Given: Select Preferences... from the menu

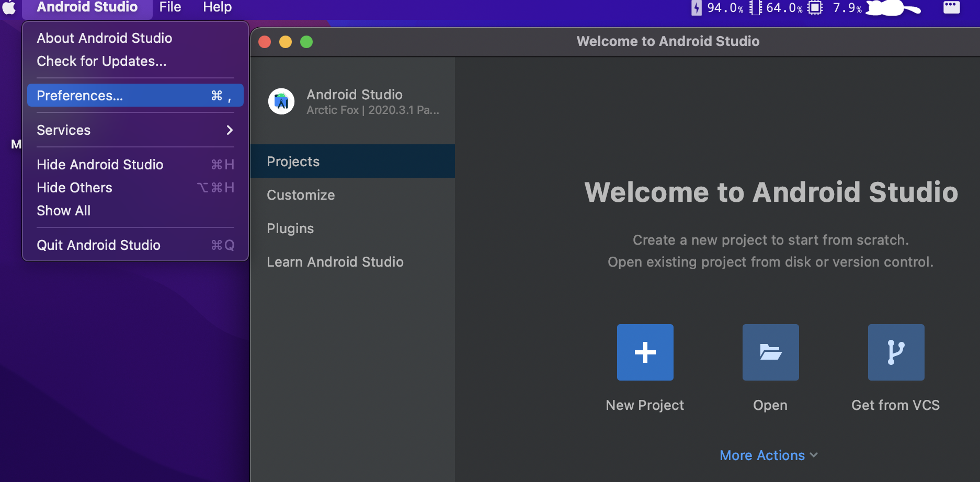Looking at the screenshot, I should coord(135,96).
